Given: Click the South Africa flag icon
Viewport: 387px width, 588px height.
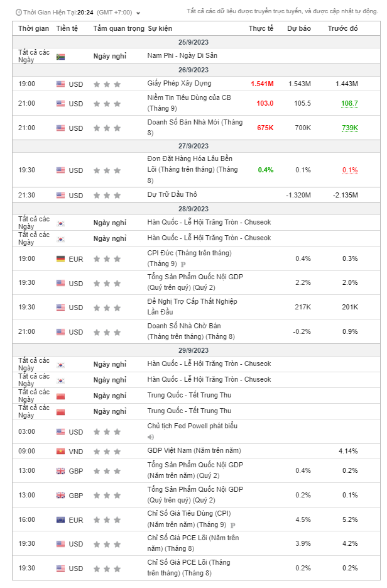Looking at the screenshot, I should (60, 56).
